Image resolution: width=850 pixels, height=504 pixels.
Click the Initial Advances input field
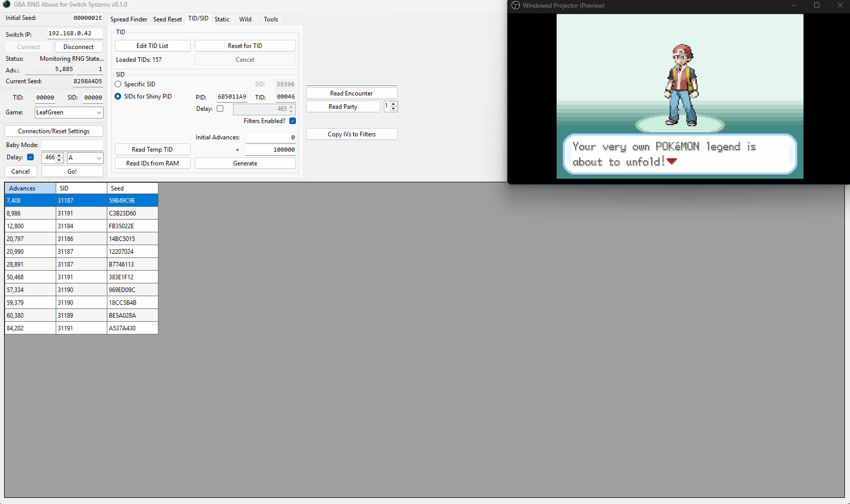click(x=270, y=137)
